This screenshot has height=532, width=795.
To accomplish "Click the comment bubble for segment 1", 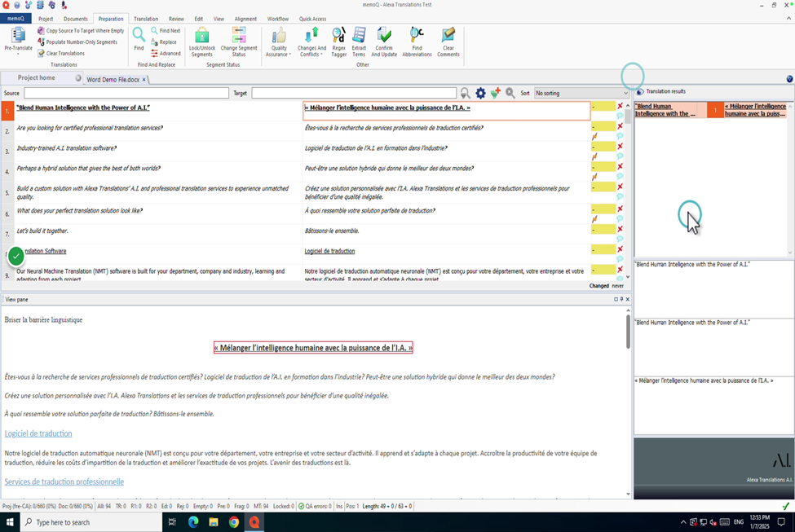I will (x=620, y=116).
